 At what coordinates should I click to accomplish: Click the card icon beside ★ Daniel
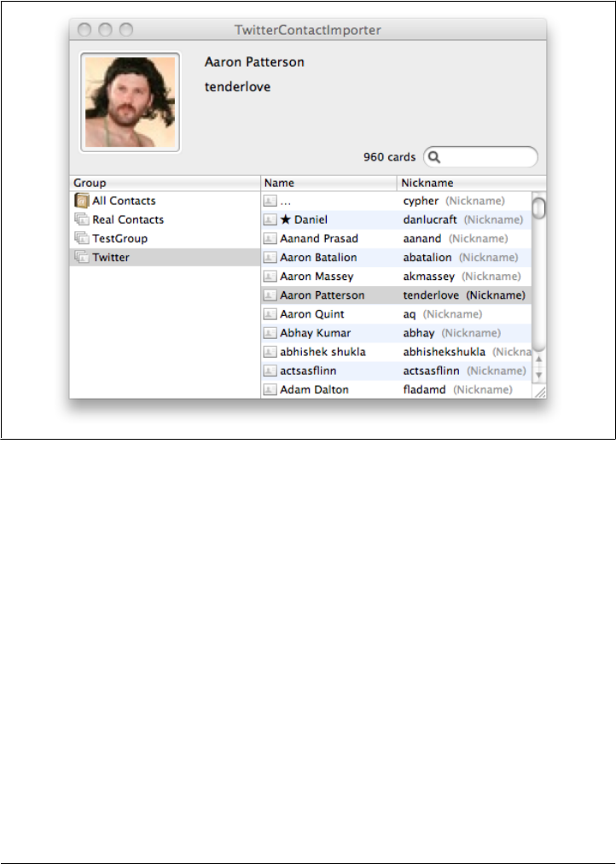270,219
